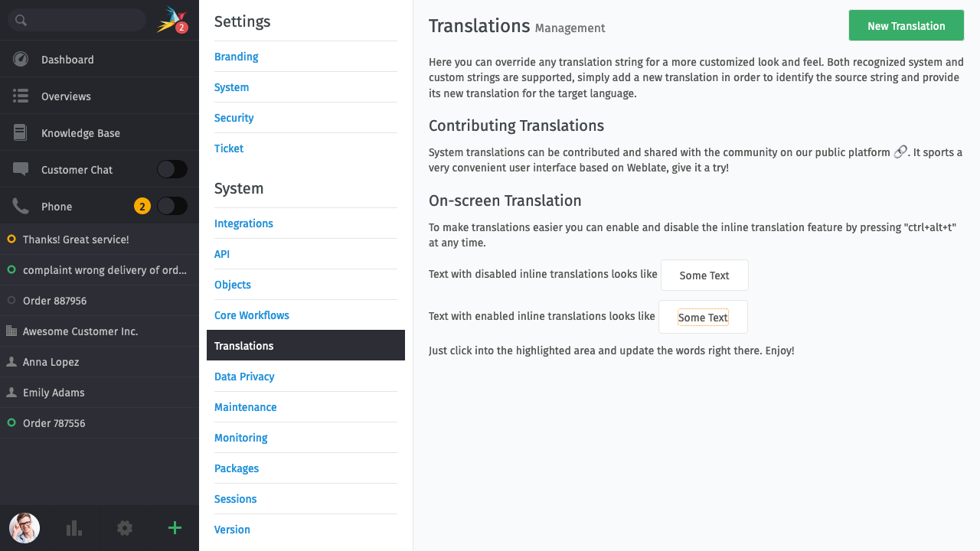
Task: Open Awesome Customer Inc. tab
Action: [x=100, y=331]
